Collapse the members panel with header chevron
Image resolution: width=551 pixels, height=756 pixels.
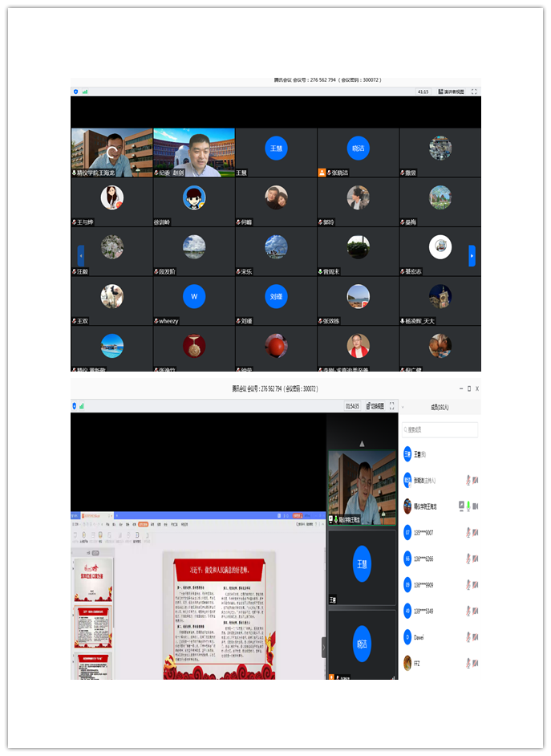click(403, 408)
